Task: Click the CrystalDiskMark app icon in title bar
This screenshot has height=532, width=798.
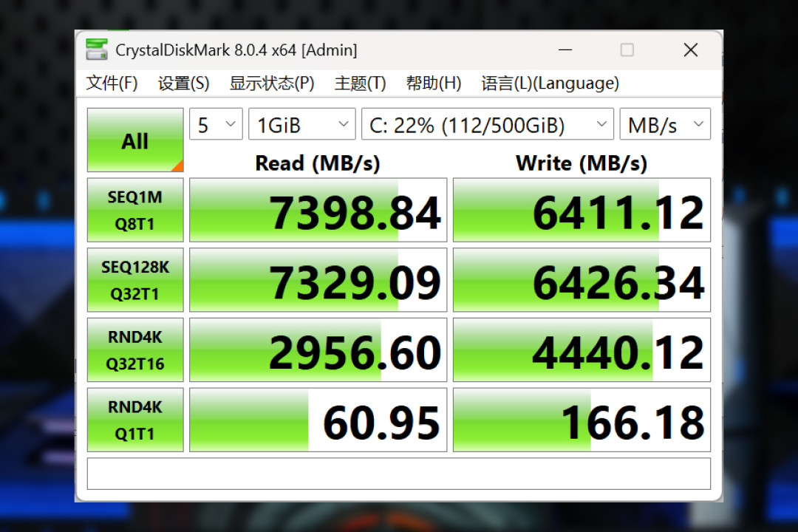Action: coord(96,50)
